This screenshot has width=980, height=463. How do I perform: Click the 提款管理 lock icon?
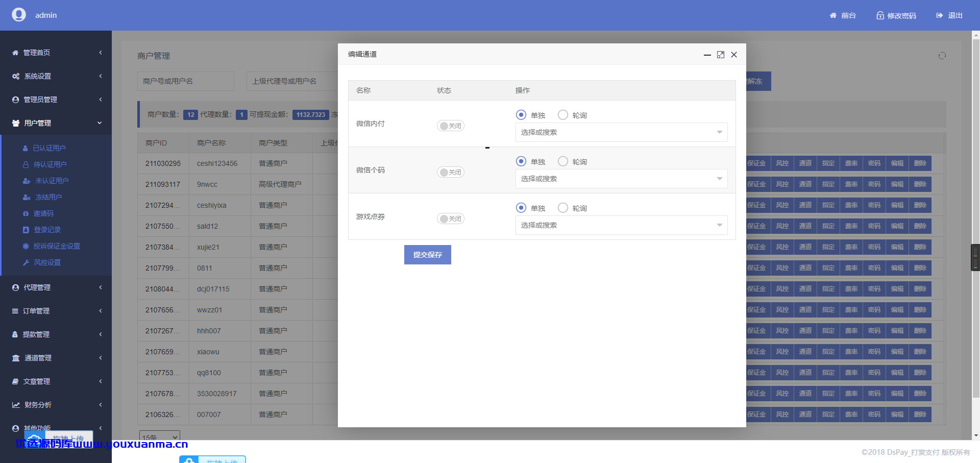(15, 334)
